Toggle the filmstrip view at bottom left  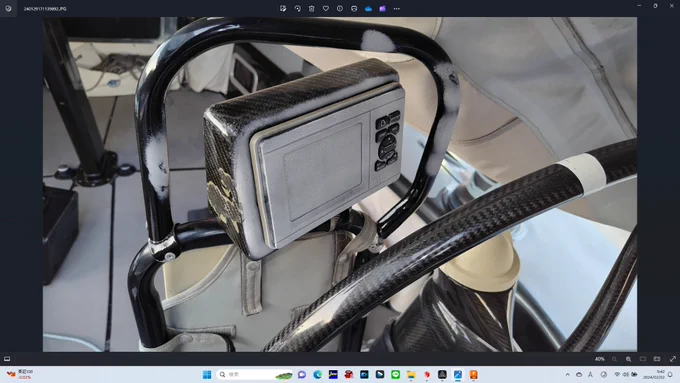tap(7, 359)
